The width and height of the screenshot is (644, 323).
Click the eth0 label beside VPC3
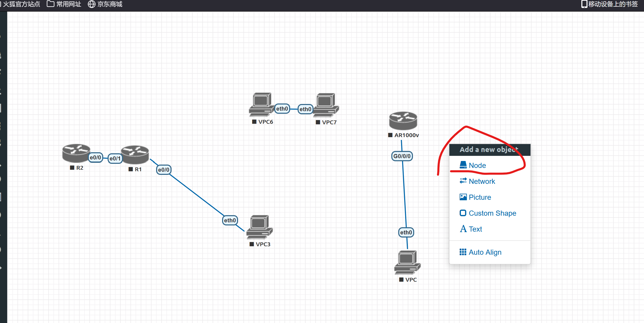[x=230, y=220]
